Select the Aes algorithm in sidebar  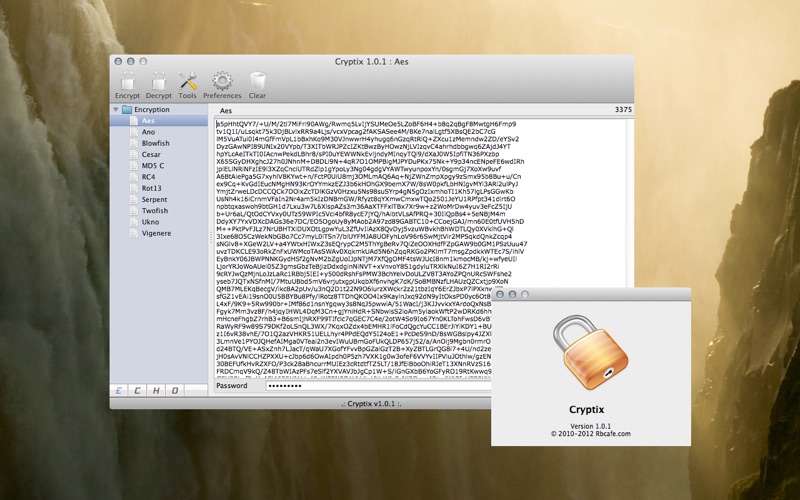point(159,120)
